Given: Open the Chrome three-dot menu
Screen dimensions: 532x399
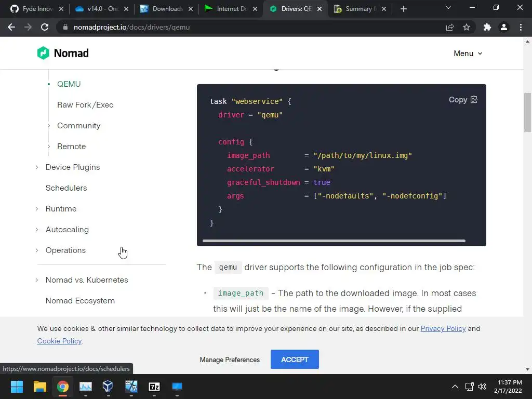Looking at the screenshot, I should tap(521, 27).
